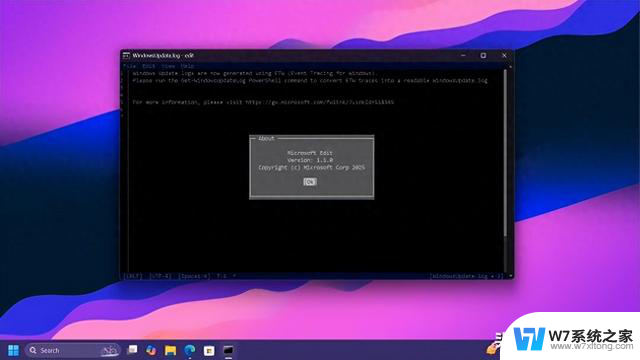Viewport: 640px width, 360px height.
Task: Launch Microsoft Edge from the taskbar
Action: (190, 350)
